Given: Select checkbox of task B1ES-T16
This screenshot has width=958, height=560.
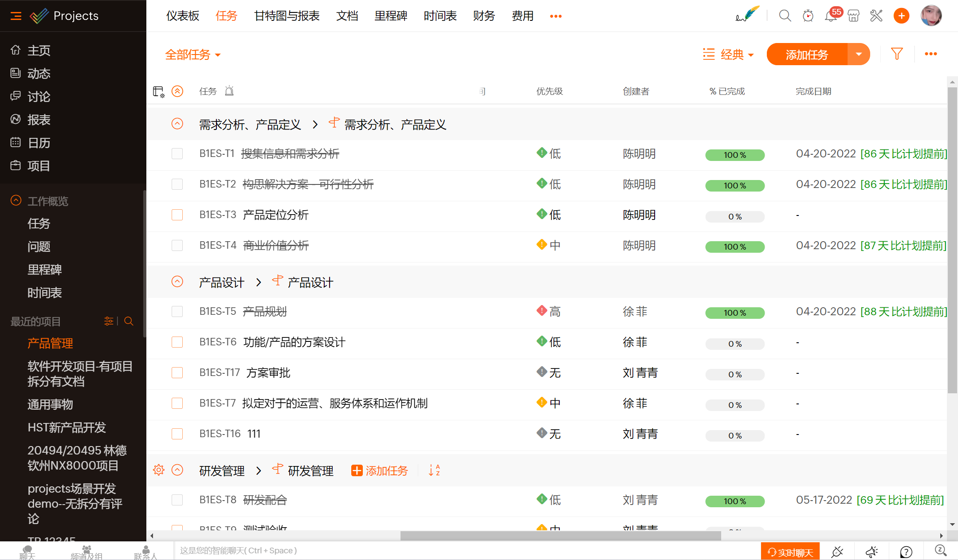Looking at the screenshot, I should (177, 434).
